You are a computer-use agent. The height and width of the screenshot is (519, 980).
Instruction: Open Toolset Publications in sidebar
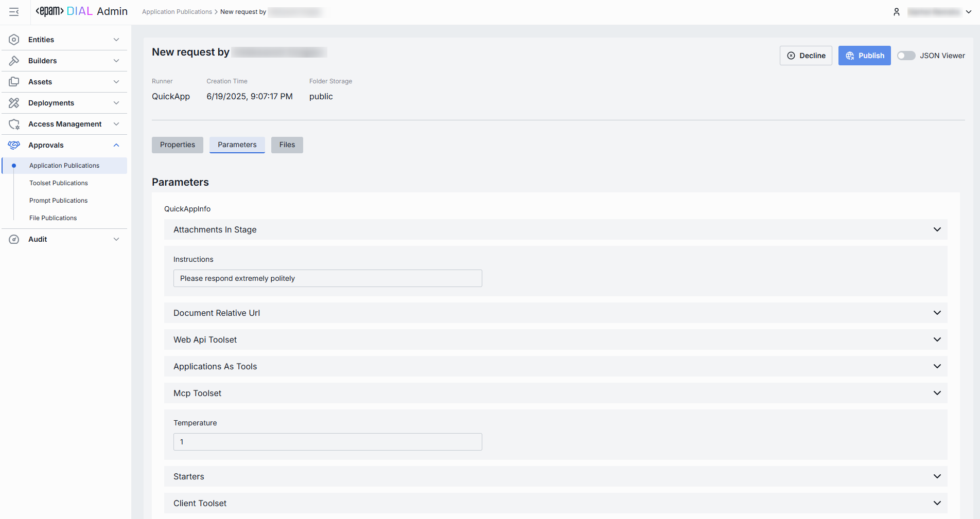click(59, 183)
